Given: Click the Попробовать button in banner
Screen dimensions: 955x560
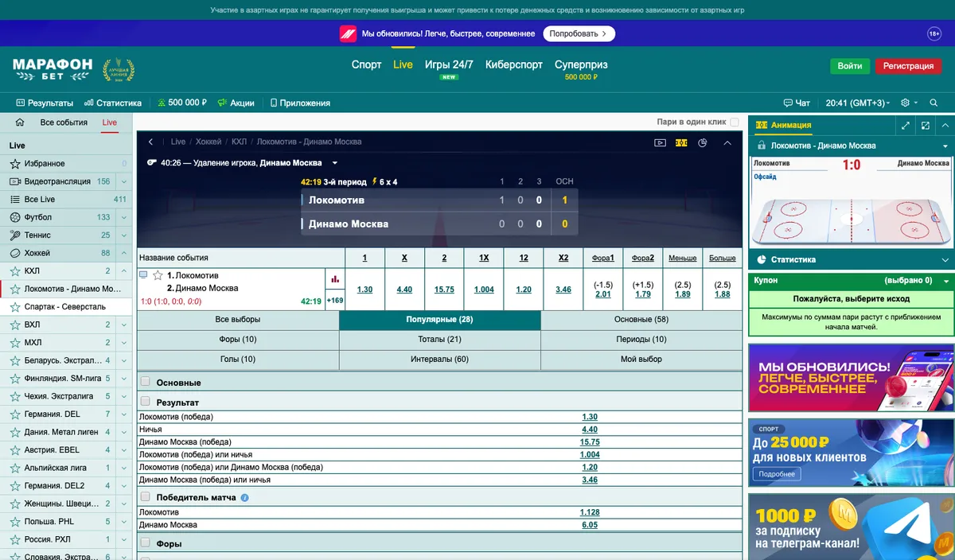Looking at the screenshot, I should tap(579, 34).
